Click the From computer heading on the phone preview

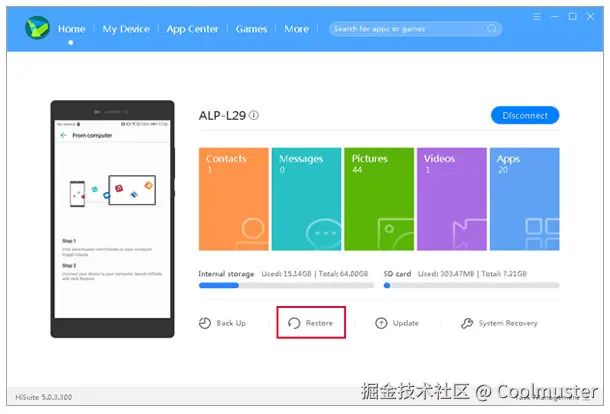point(92,135)
